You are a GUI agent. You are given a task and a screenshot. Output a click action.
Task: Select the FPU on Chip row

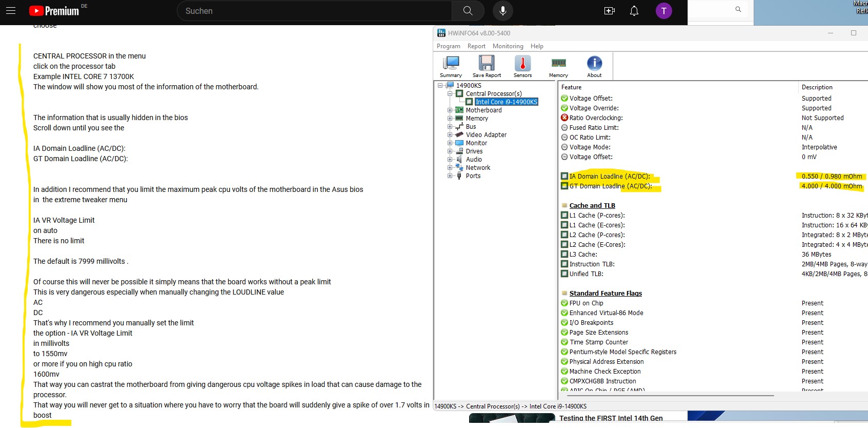714,303
